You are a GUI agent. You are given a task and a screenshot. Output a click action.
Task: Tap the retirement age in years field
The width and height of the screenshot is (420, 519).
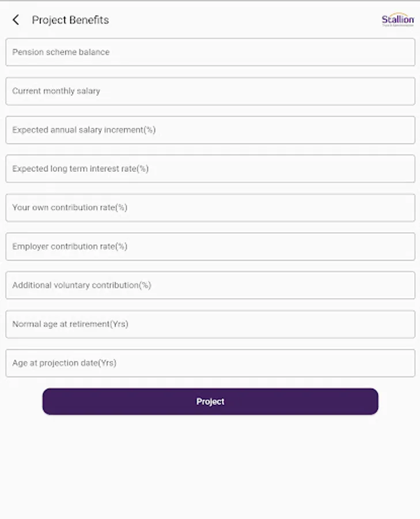pyautogui.click(x=210, y=324)
